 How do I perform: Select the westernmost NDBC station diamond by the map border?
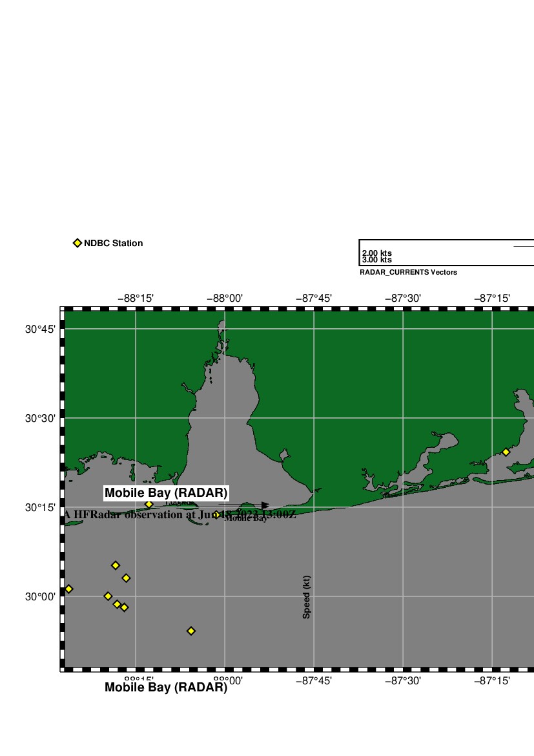tap(69, 589)
